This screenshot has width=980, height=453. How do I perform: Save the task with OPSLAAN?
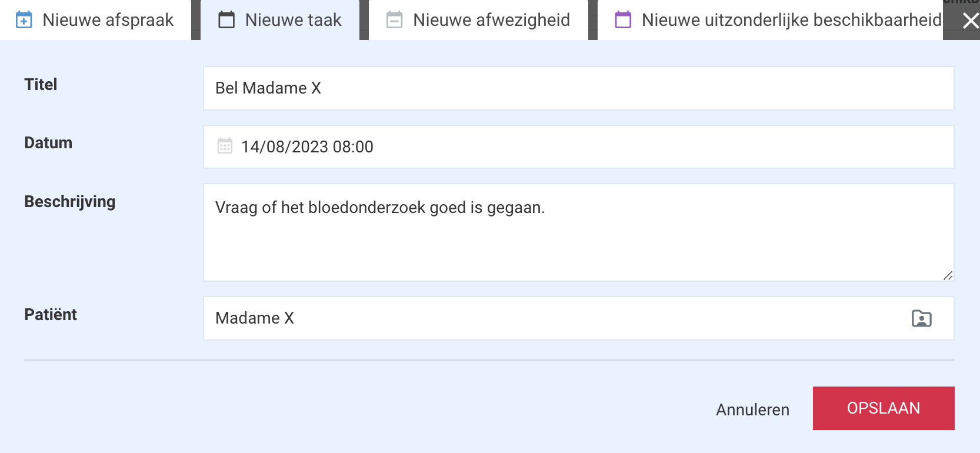coord(884,408)
